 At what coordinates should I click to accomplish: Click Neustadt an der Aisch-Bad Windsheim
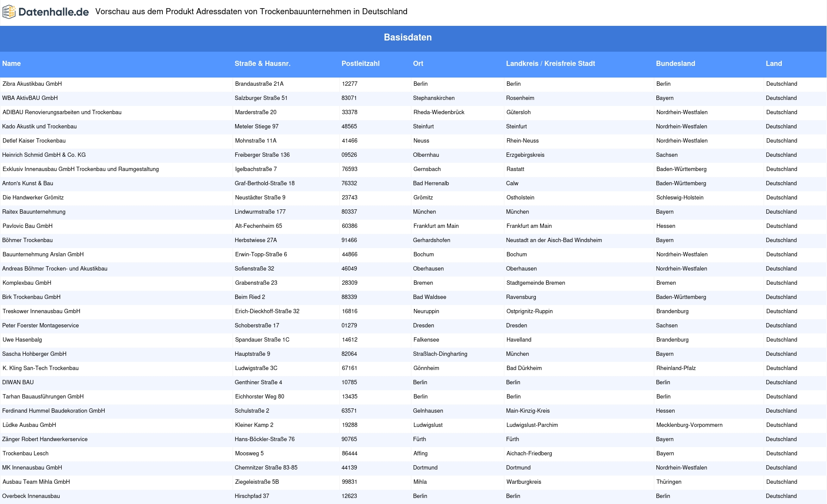point(554,240)
